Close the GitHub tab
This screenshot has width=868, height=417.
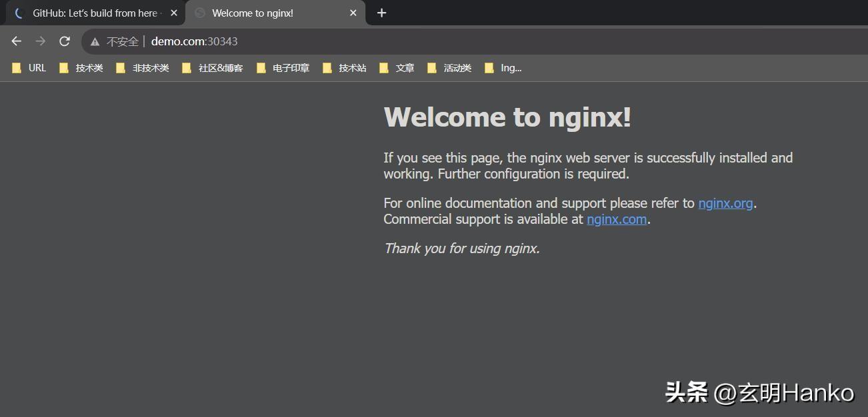(x=174, y=13)
